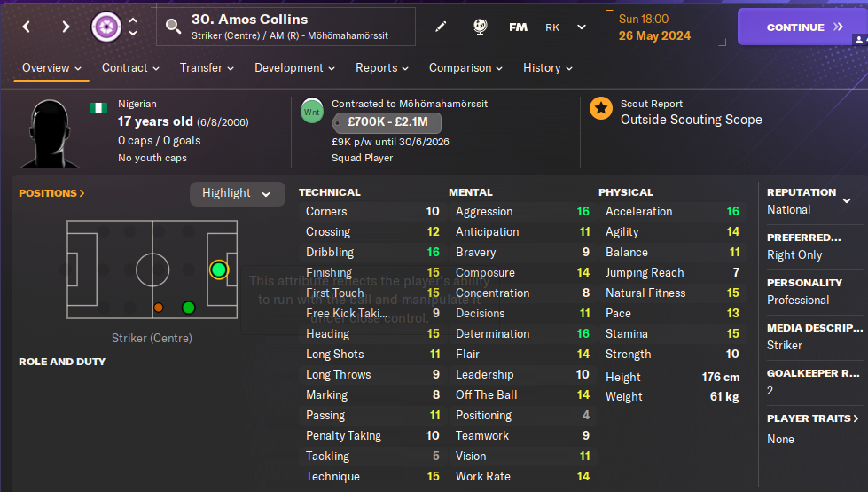
Task: Select the Striker (Centre) position dot on pitch
Action: coord(219,269)
